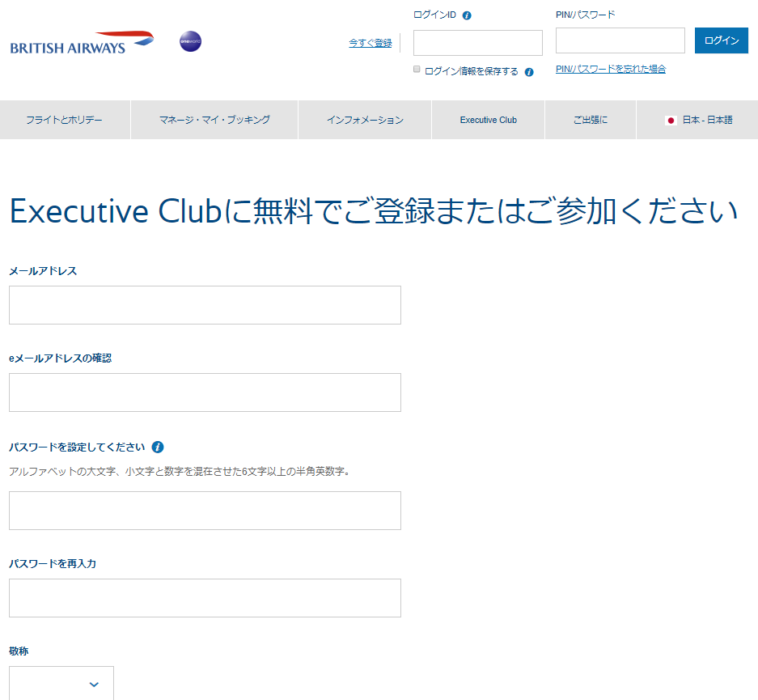Open the インフォメーション menu

[365, 120]
